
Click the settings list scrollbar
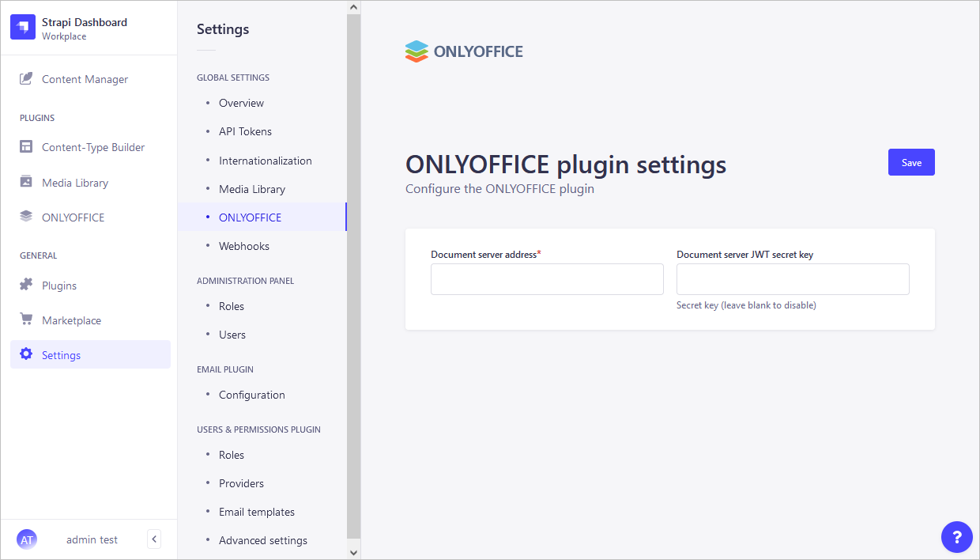coord(353,277)
